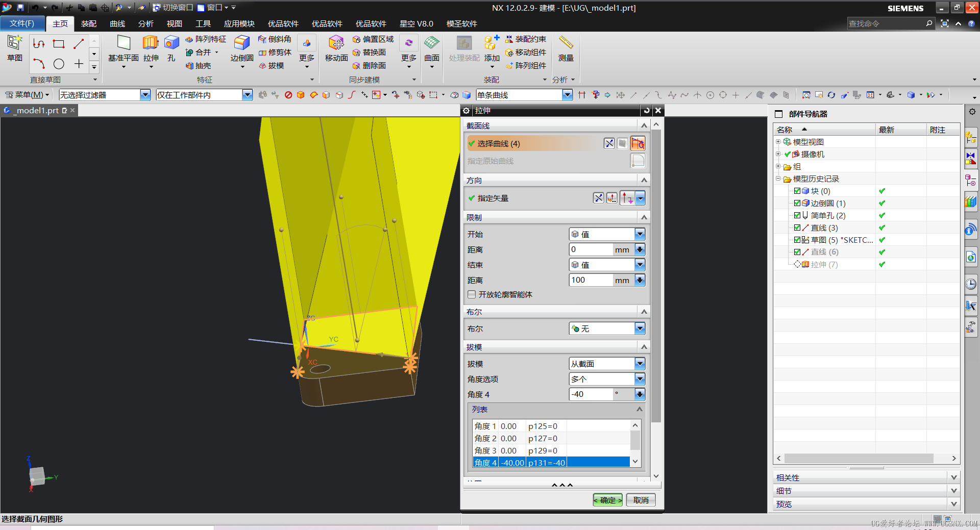
Task: Select the 删除面 delete face tool
Action: click(369, 66)
